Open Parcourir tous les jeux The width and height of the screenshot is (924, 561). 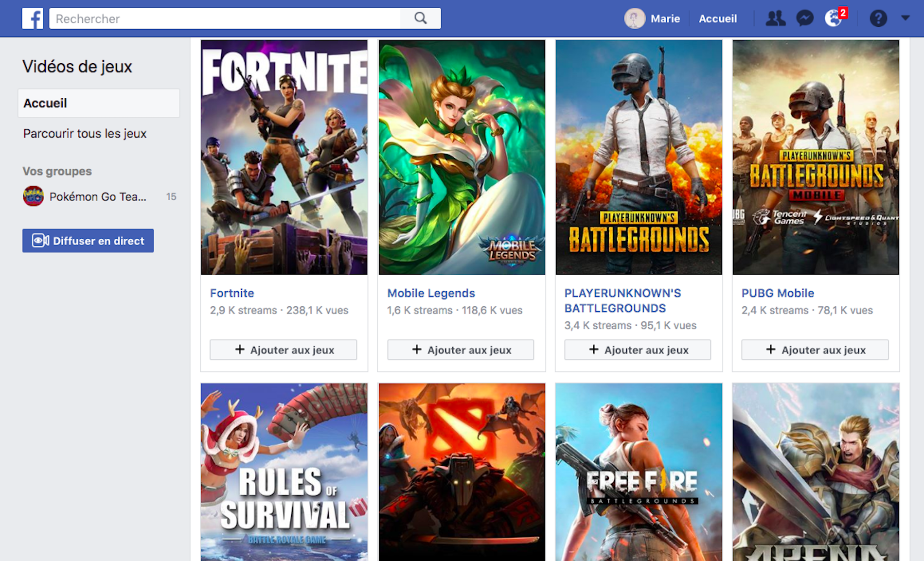coord(85,134)
